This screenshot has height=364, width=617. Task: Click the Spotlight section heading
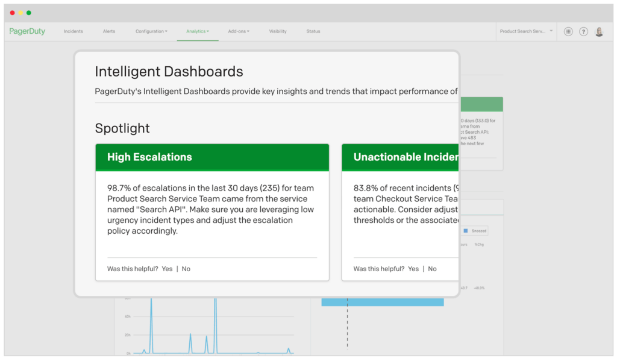click(x=122, y=128)
